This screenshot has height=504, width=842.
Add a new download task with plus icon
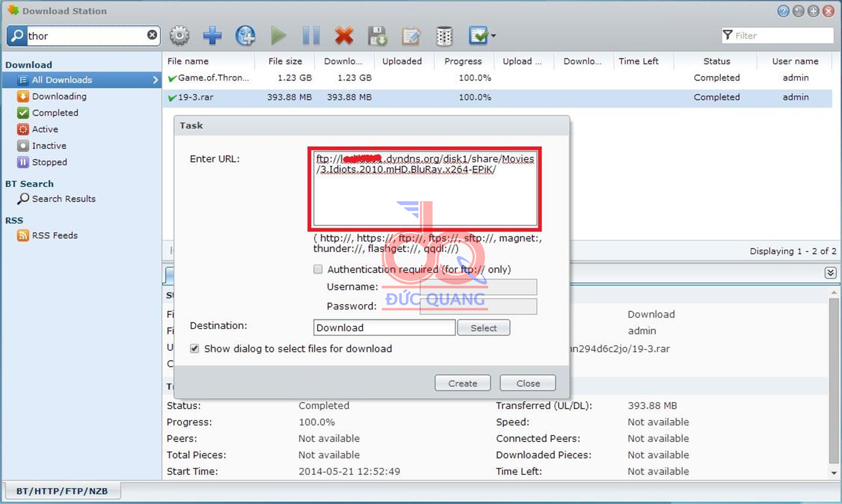pos(212,36)
